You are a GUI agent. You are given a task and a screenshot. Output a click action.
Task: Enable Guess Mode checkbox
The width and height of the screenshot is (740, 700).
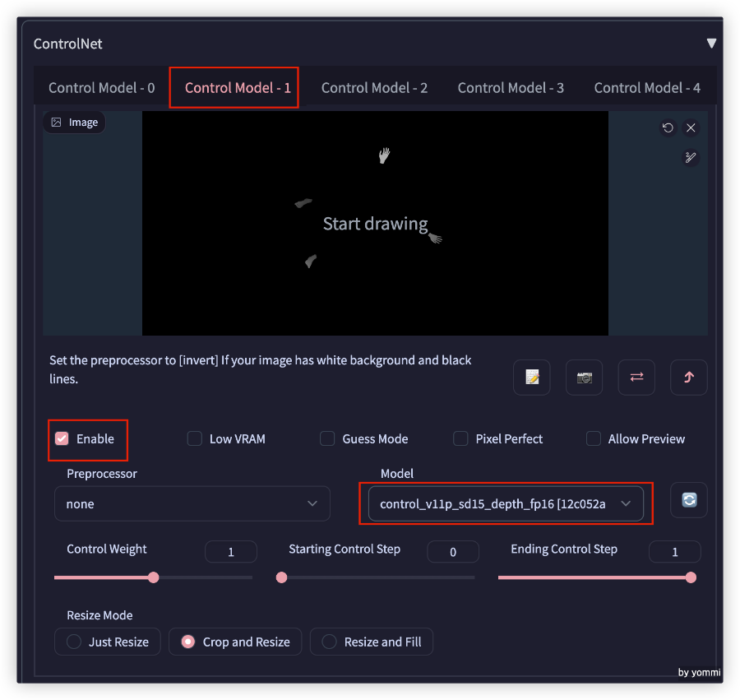(327, 438)
